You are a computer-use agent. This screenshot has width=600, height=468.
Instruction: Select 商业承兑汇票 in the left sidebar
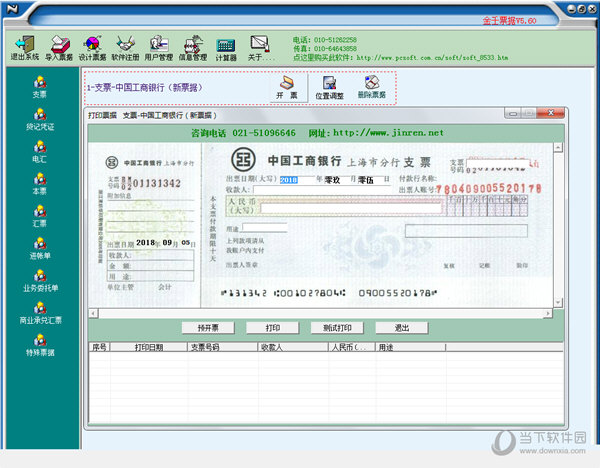click(x=40, y=313)
